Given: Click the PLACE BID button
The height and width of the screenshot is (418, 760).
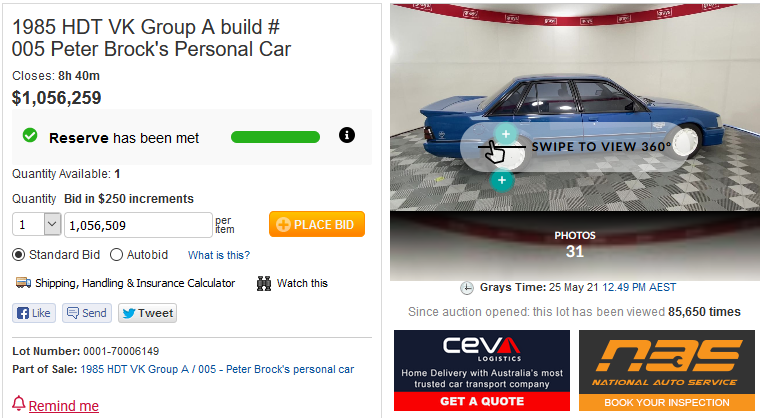Looking at the screenshot, I should pyautogui.click(x=317, y=224).
